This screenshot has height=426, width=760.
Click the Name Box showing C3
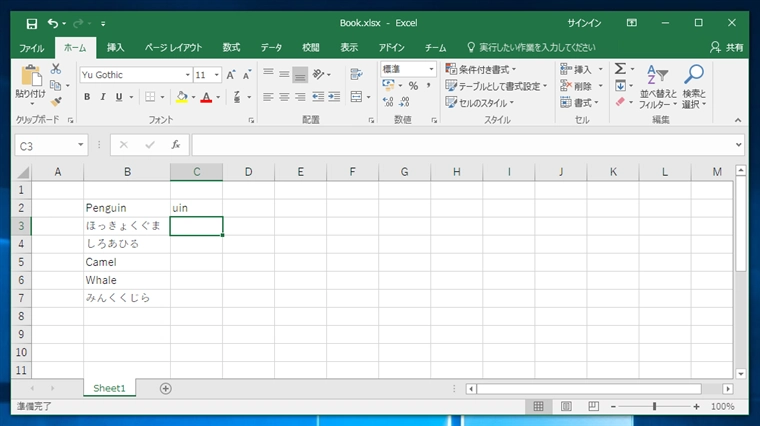(x=51, y=145)
